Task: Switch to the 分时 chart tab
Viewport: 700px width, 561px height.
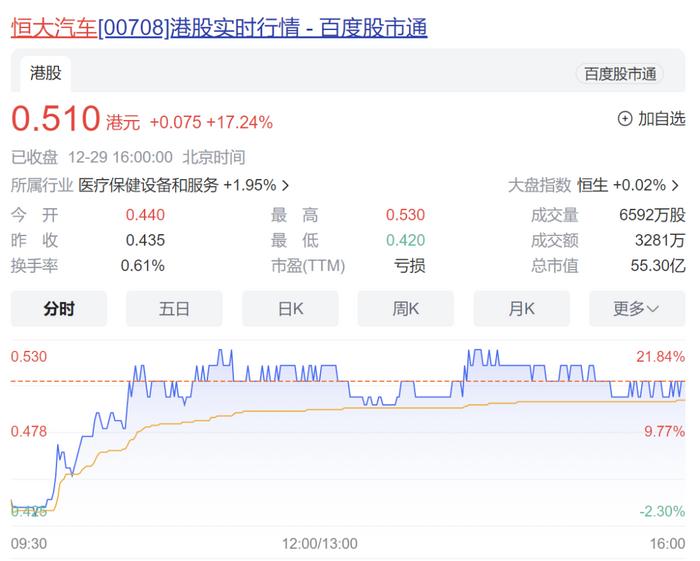Action: (59, 309)
